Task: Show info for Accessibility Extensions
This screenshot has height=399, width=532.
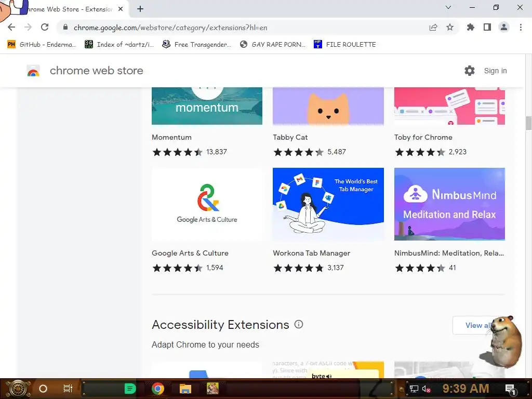Action: (x=299, y=324)
